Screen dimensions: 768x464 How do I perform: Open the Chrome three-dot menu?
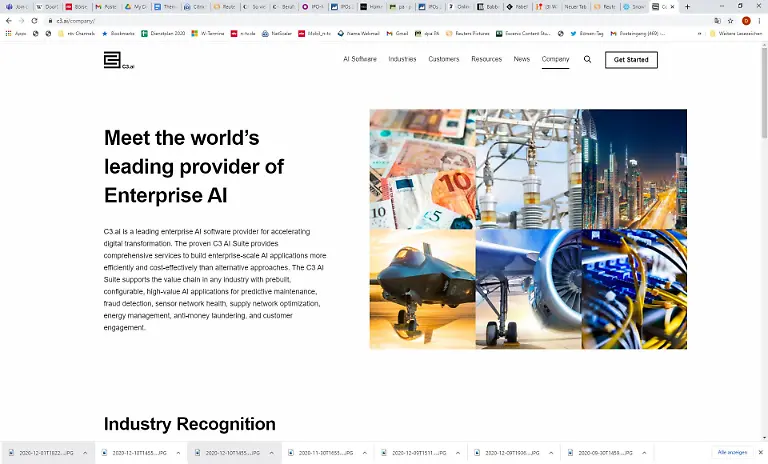point(760,20)
